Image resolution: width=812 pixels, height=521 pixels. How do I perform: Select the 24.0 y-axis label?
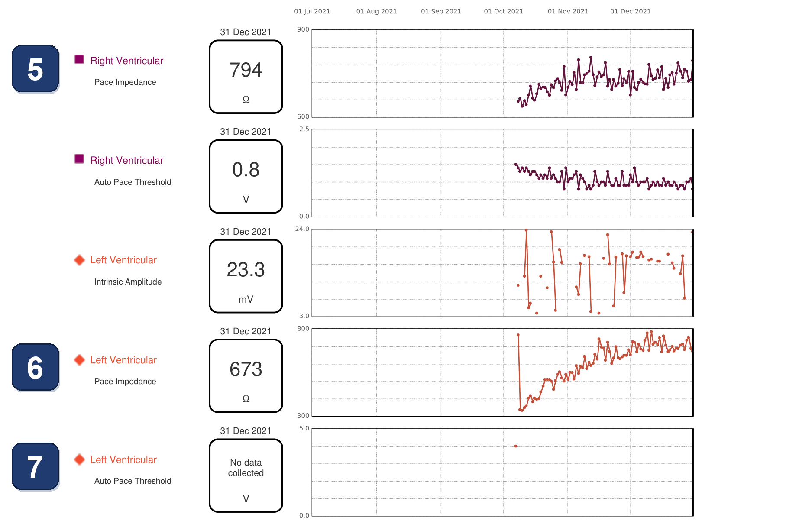(x=302, y=229)
